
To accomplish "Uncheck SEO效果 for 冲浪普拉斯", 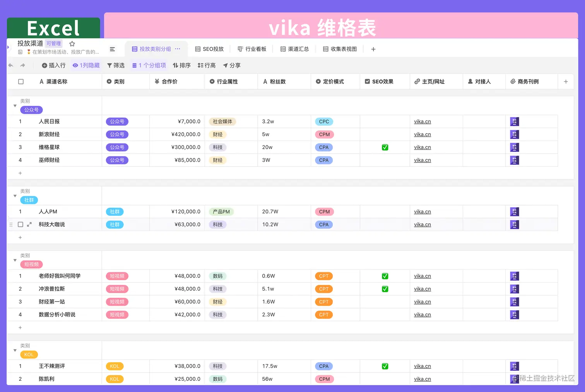I will (385, 289).
